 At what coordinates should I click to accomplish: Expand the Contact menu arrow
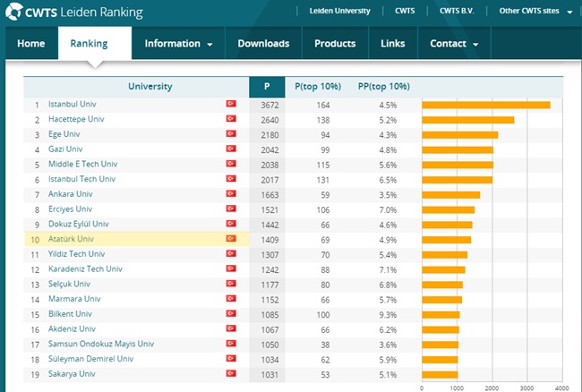click(x=475, y=45)
